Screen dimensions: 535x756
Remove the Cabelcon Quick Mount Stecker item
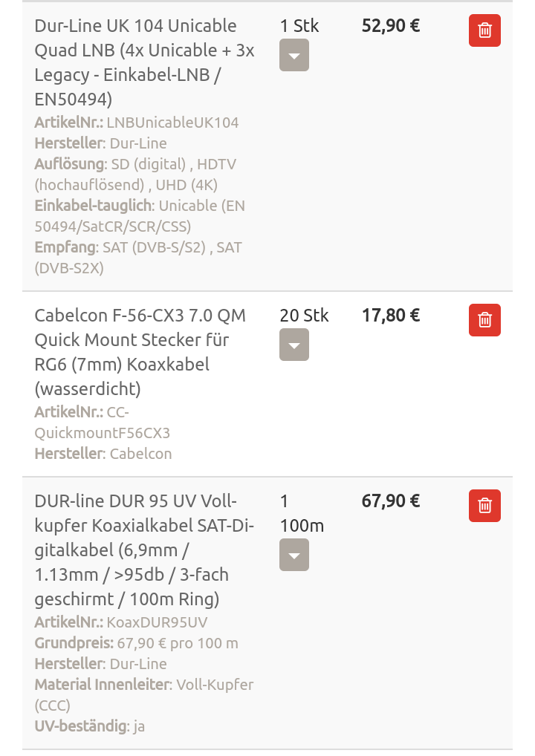[484, 320]
